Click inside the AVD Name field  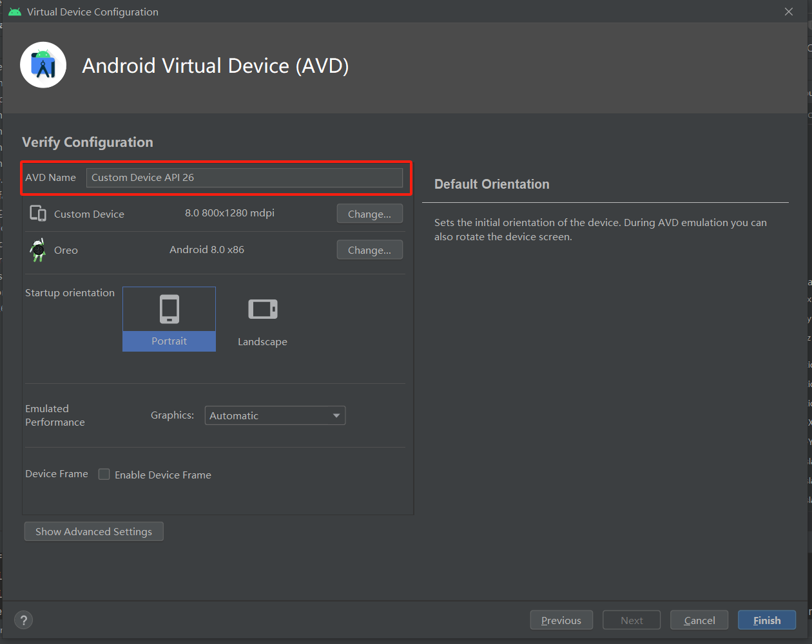point(244,178)
